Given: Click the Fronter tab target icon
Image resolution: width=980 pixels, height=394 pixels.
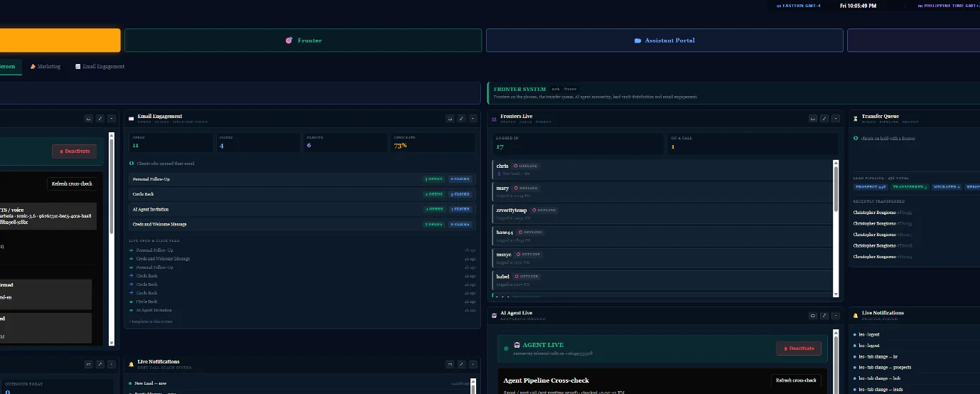Looking at the screenshot, I should point(289,41).
